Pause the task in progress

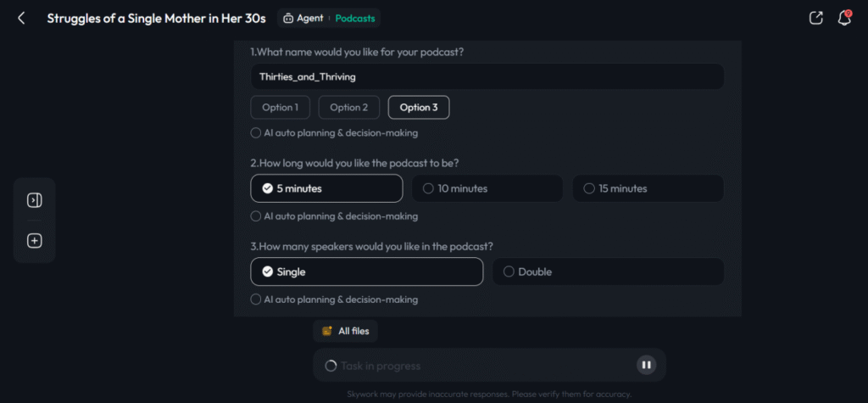646,365
